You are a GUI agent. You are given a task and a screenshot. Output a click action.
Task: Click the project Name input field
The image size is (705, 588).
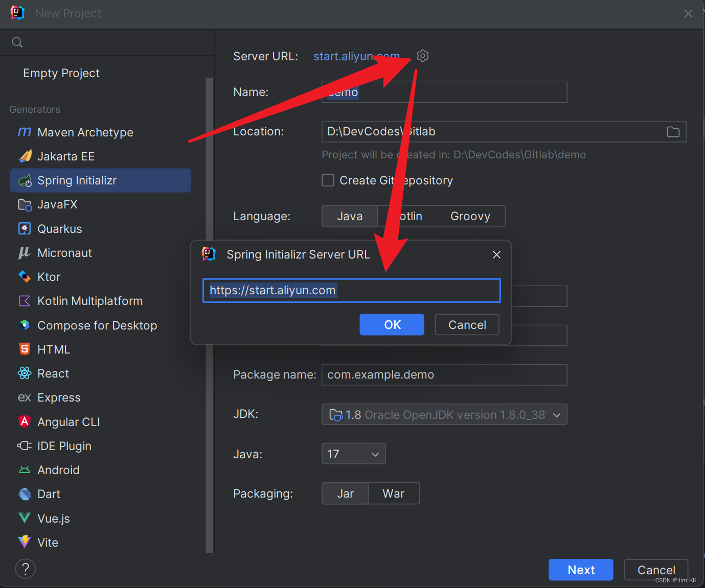tap(444, 92)
